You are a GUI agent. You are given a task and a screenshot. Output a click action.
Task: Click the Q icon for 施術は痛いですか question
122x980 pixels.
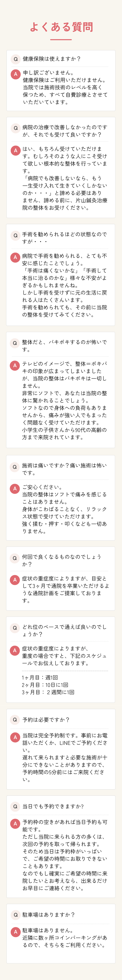click(x=15, y=466)
